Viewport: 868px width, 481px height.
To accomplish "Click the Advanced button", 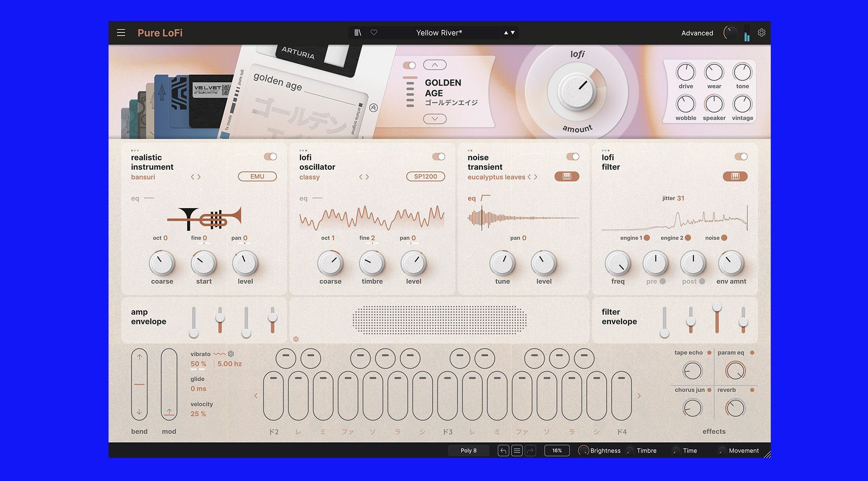I will 697,33.
